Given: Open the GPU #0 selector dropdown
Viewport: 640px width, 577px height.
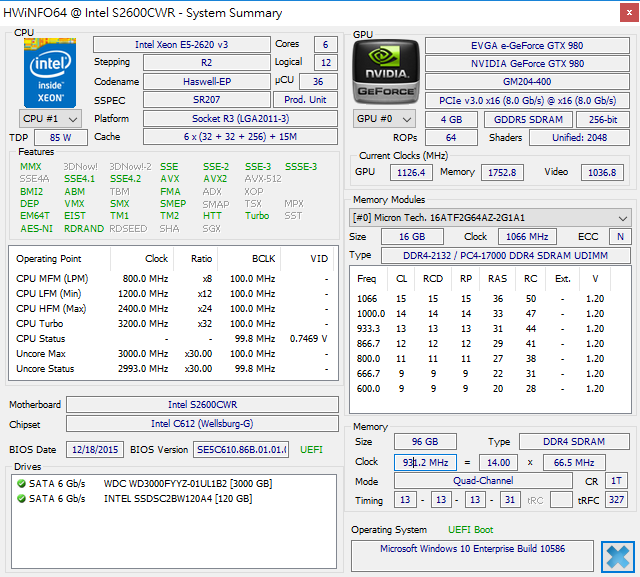Looking at the screenshot, I should 384,119.
